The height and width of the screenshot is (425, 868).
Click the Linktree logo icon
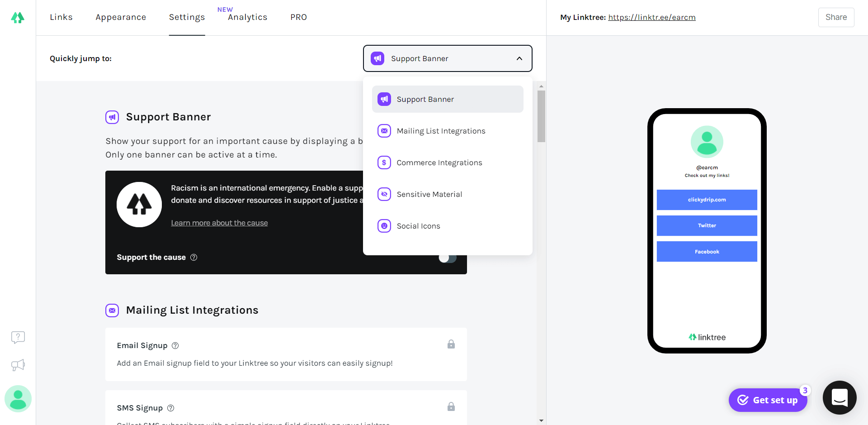tap(18, 18)
